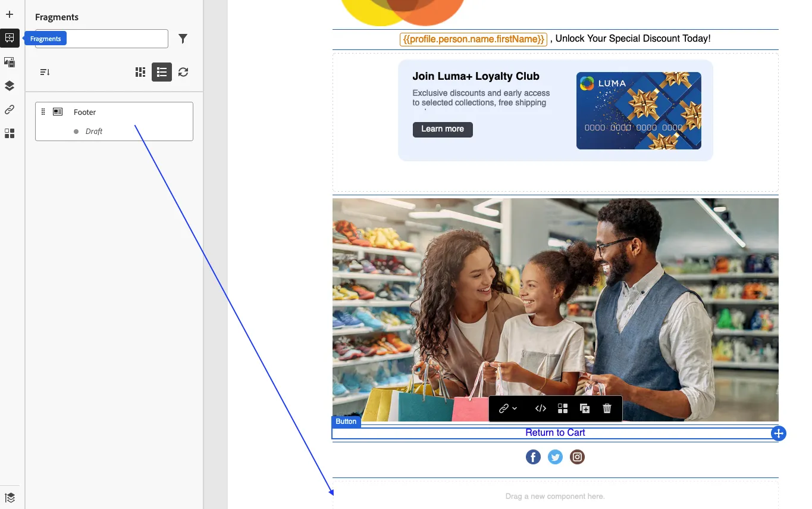Select the Footer fragment name
The height and width of the screenshot is (509, 812).
point(85,112)
